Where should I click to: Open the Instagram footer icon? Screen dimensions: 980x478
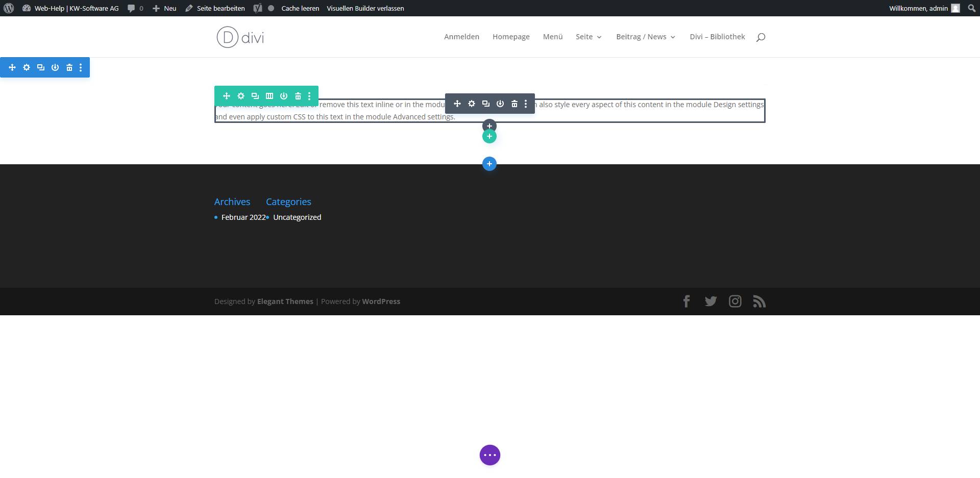pos(735,301)
